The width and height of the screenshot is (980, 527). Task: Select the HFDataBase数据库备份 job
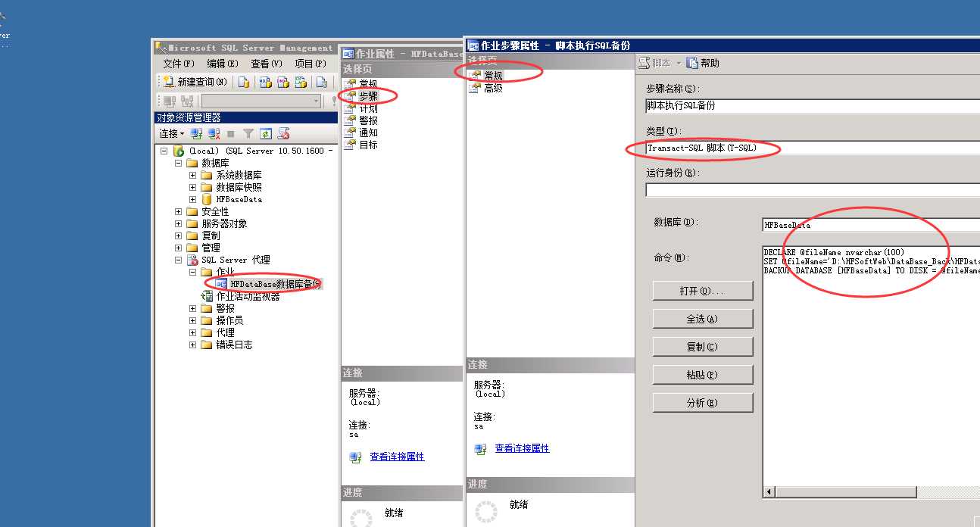[276, 284]
